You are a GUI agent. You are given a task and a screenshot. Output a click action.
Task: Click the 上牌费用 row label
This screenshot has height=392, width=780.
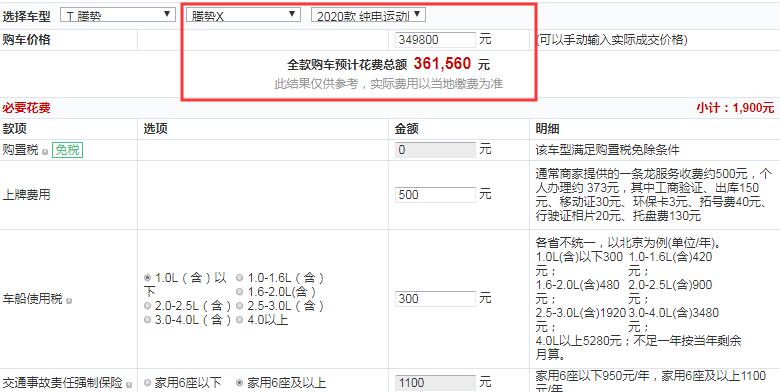[26, 195]
